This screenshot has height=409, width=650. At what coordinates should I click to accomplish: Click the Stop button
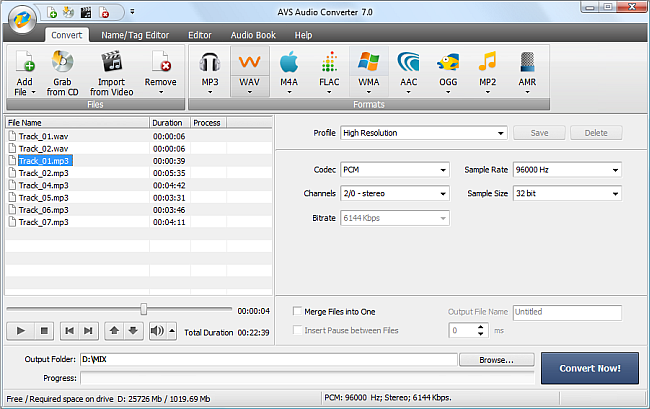click(x=44, y=331)
